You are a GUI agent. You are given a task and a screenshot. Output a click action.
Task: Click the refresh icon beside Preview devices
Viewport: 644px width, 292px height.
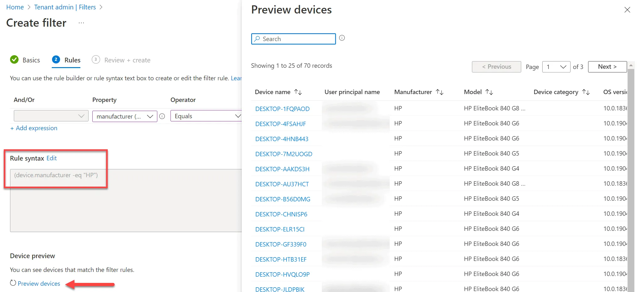pyautogui.click(x=13, y=283)
